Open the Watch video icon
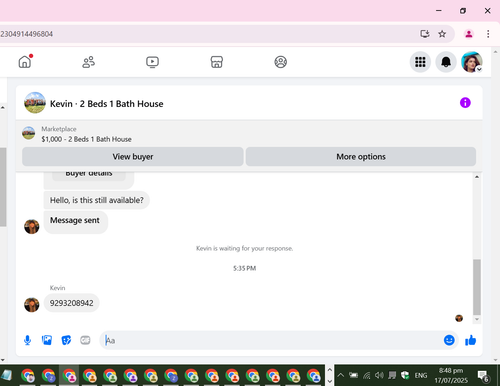Image resolution: width=500 pixels, height=386 pixels. coord(152,62)
